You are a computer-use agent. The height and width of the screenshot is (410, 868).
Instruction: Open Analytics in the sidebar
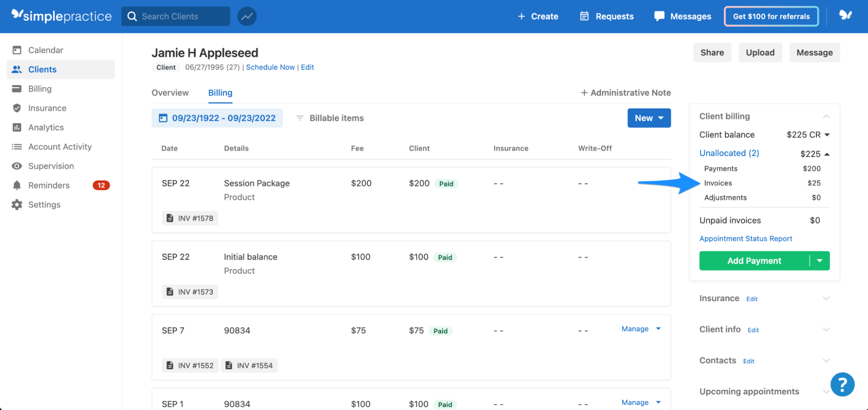coord(61,127)
